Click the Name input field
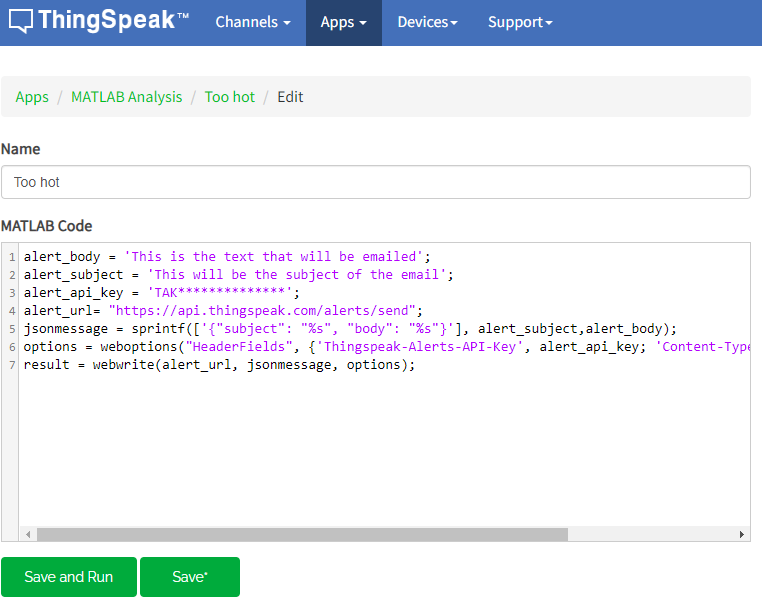This screenshot has width=762, height=609. 376,182
